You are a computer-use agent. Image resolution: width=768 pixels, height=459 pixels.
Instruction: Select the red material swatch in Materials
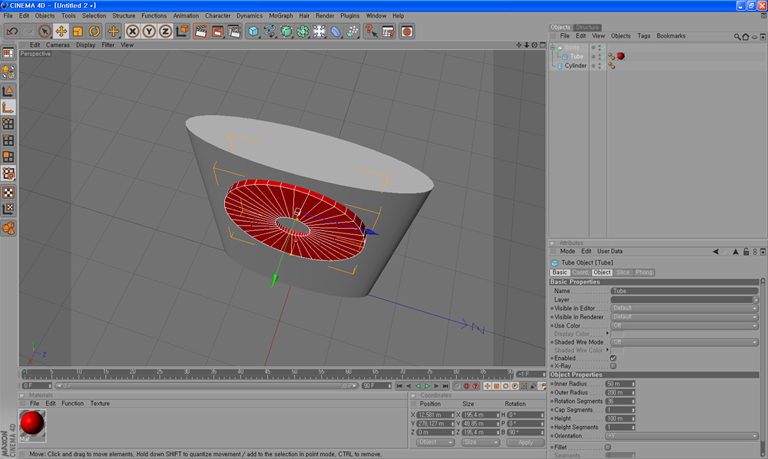[33, 423]
